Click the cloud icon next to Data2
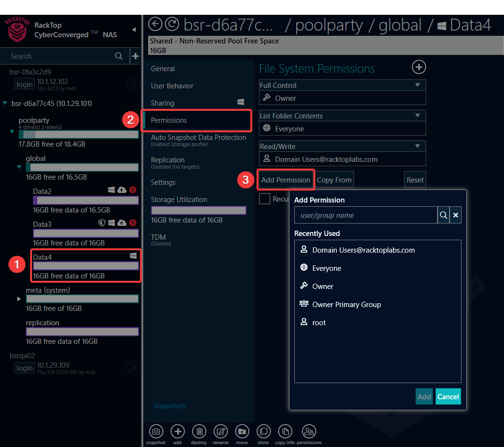This screenshot has width=504, height=447. (x=123, y=190)
